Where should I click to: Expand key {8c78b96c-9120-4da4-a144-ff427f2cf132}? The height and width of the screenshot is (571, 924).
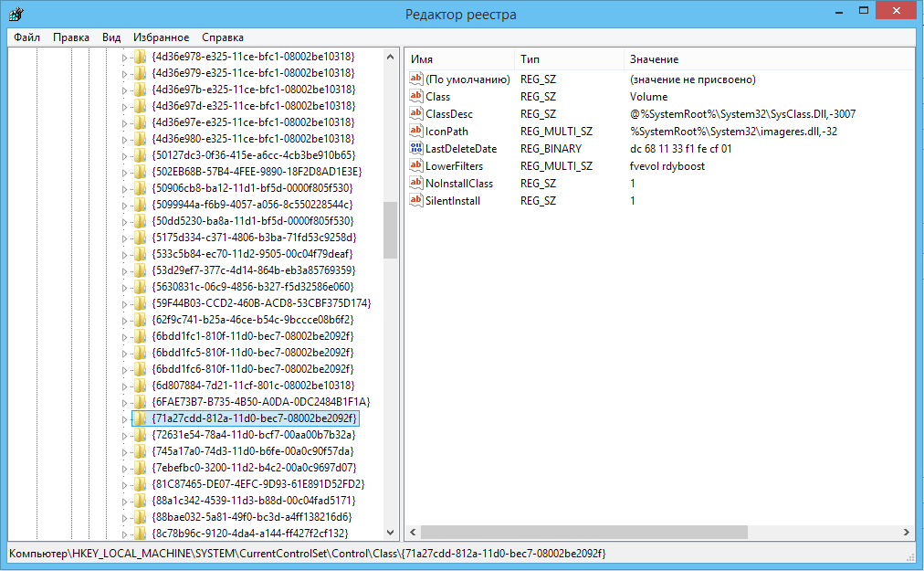124,534
